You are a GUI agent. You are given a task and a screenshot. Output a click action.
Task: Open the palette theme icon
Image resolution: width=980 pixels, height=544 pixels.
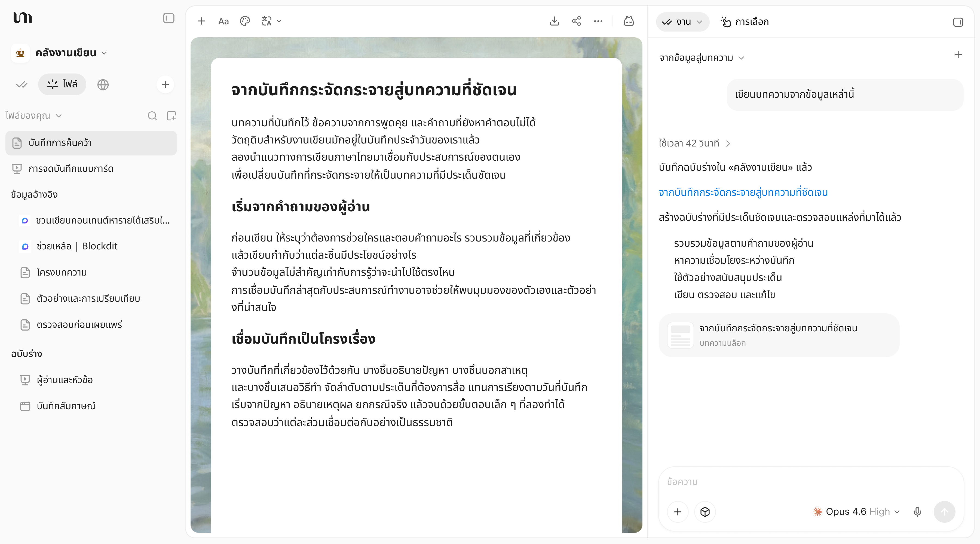point(245,21)
